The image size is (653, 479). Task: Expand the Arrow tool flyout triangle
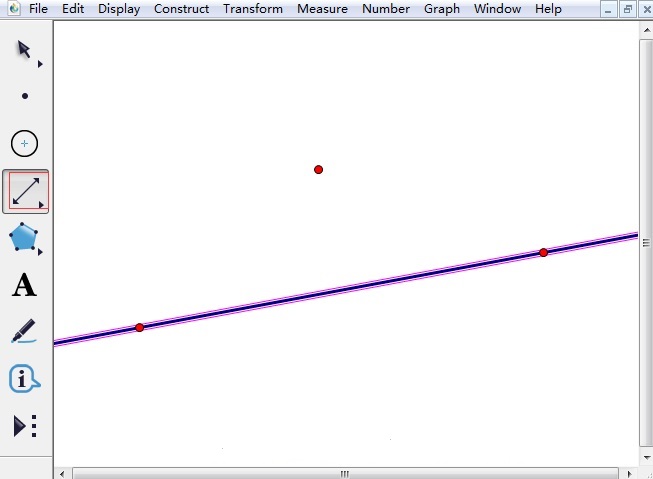(40, 64)
